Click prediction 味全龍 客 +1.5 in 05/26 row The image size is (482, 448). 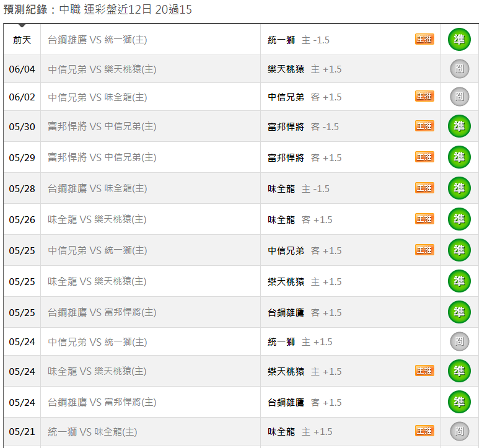[x=300, y=220]
